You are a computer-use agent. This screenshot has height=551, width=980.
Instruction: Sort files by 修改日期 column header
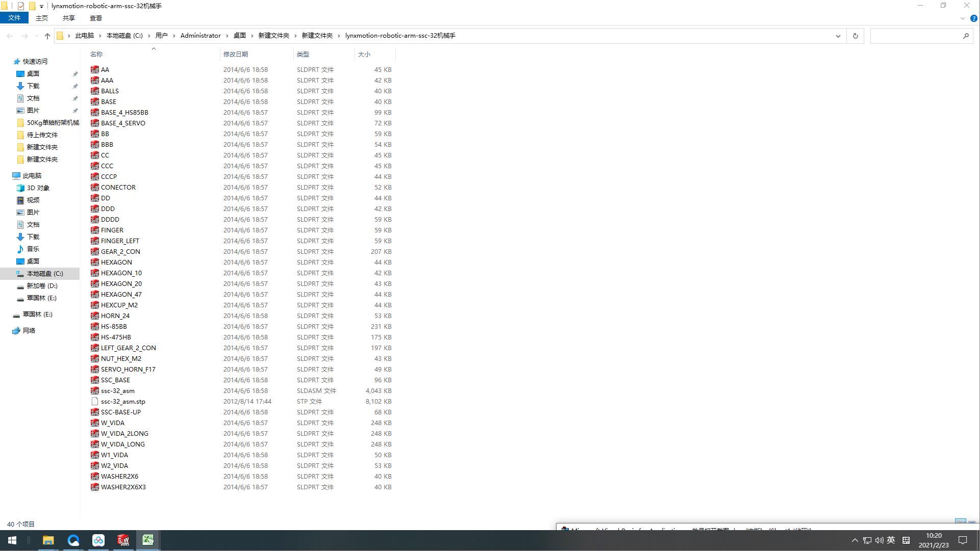236,54
